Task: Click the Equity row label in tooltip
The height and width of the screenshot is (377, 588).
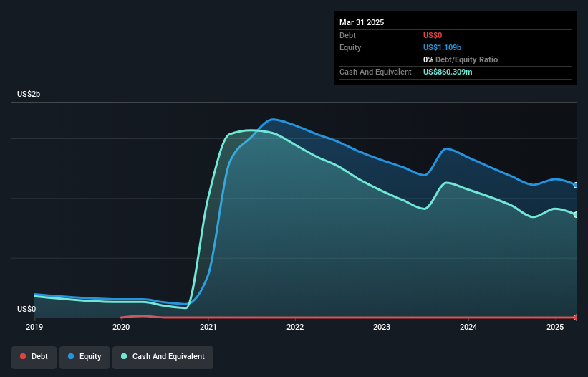Action: 350,47
